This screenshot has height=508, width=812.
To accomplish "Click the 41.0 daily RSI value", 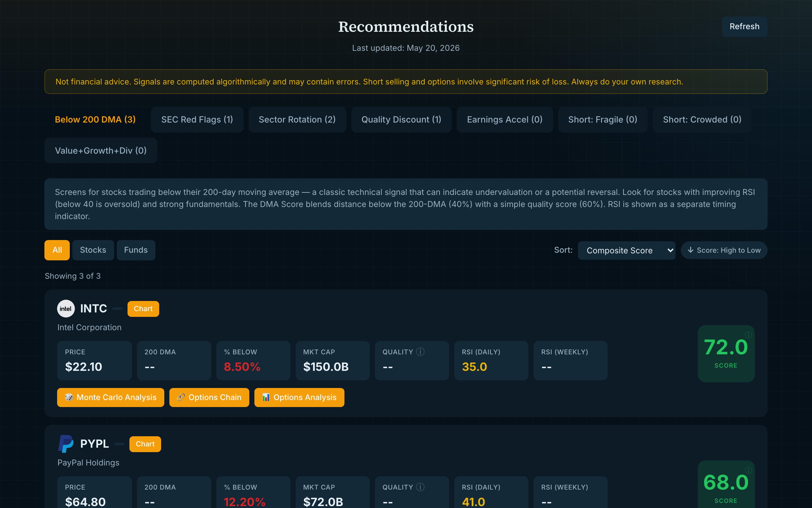I will 473,502.
